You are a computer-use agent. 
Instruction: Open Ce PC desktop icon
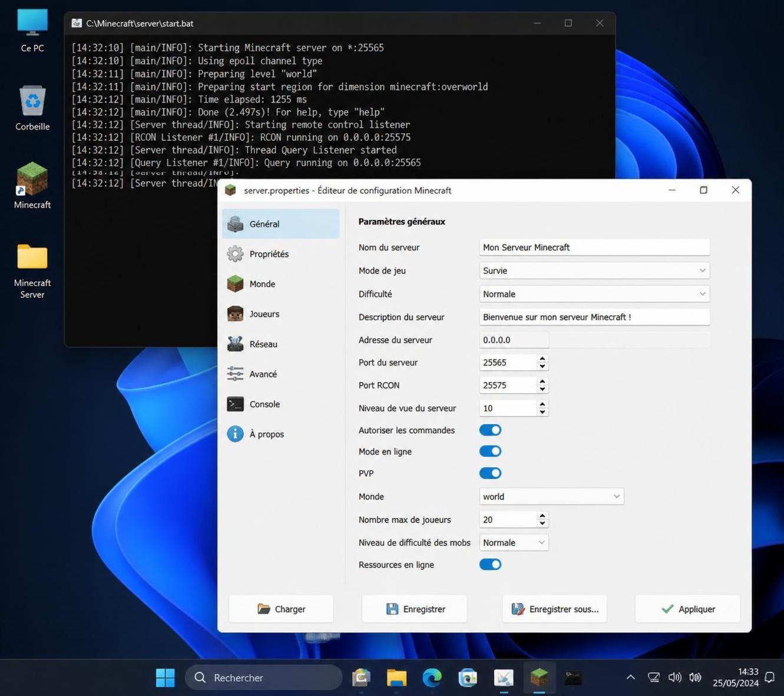coord(32,31)
